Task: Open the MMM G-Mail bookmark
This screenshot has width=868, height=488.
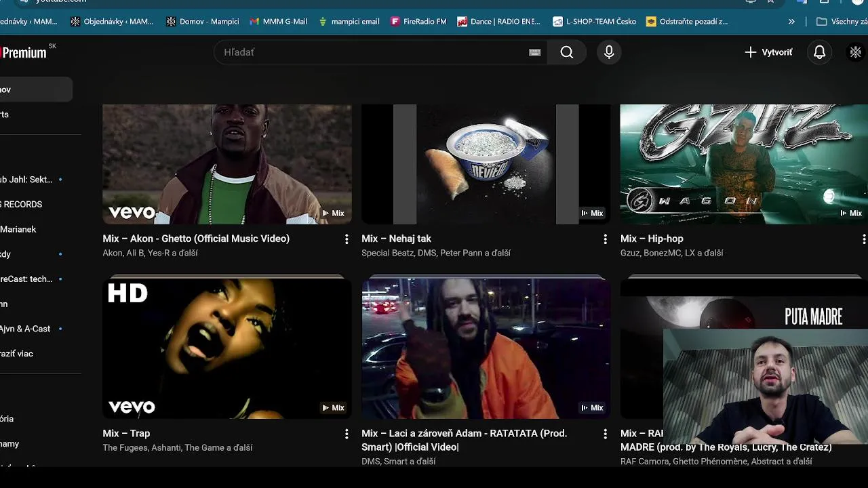Action: click(x=278, y=22)
